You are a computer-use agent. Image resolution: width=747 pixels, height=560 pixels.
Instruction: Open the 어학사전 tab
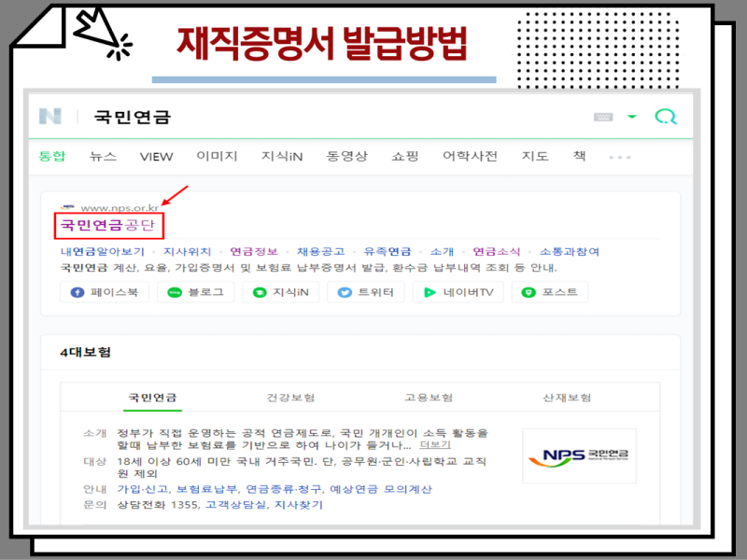point(470,156)
